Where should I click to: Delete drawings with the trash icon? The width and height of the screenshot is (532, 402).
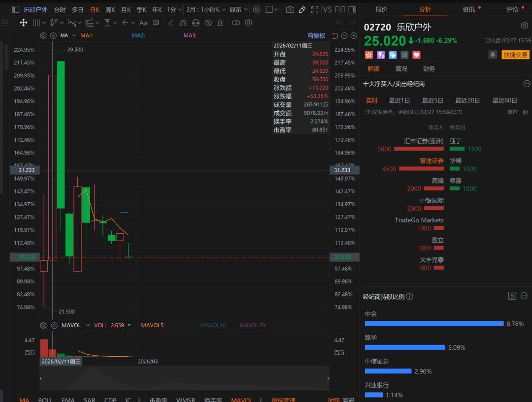pyautogui.click(x=221, y=23)
